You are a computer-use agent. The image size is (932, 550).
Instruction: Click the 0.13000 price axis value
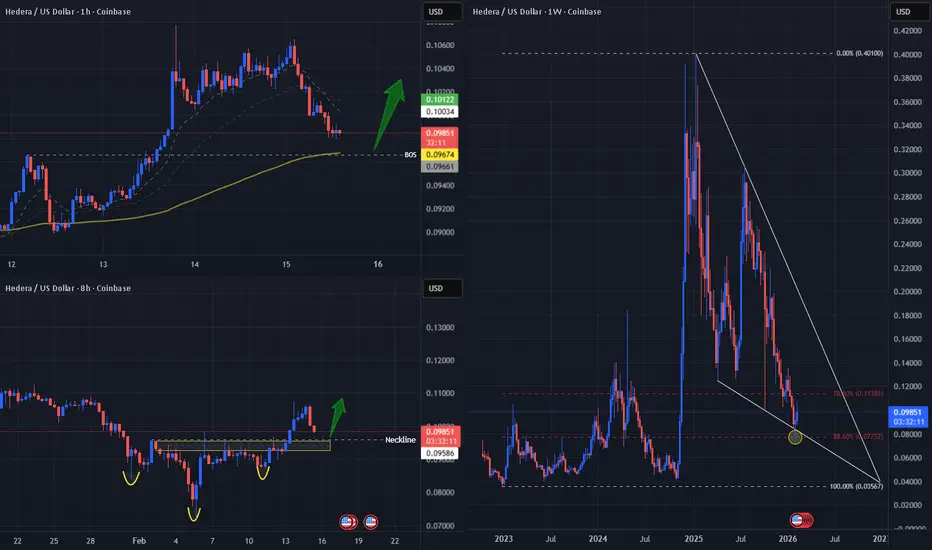(x=440, y=328)
